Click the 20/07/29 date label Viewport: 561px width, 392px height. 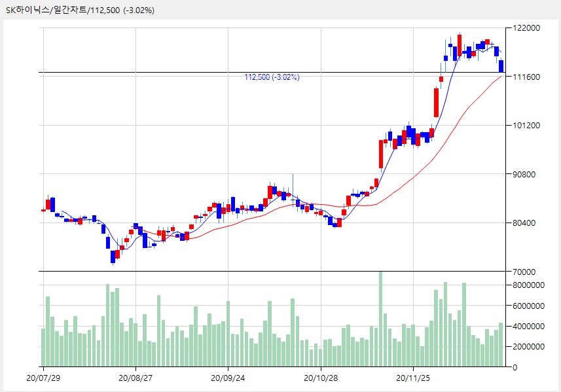[43, 378]
